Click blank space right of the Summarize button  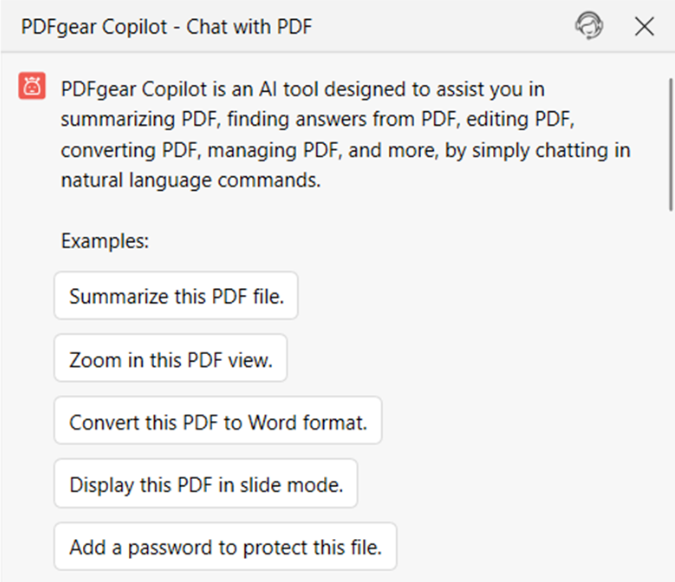click(x=480, y=296)
